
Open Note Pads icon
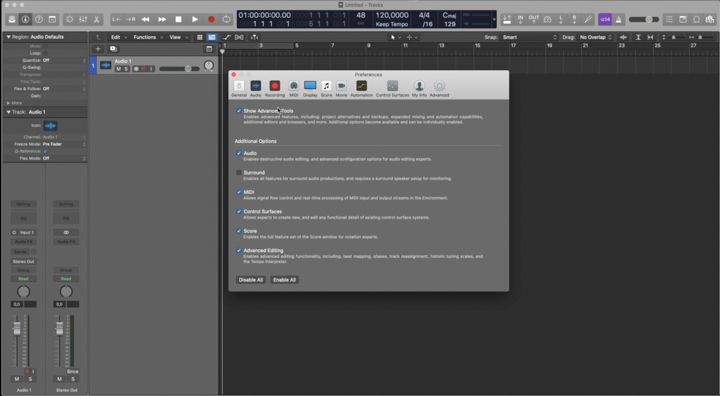click(x=683, y=19)
